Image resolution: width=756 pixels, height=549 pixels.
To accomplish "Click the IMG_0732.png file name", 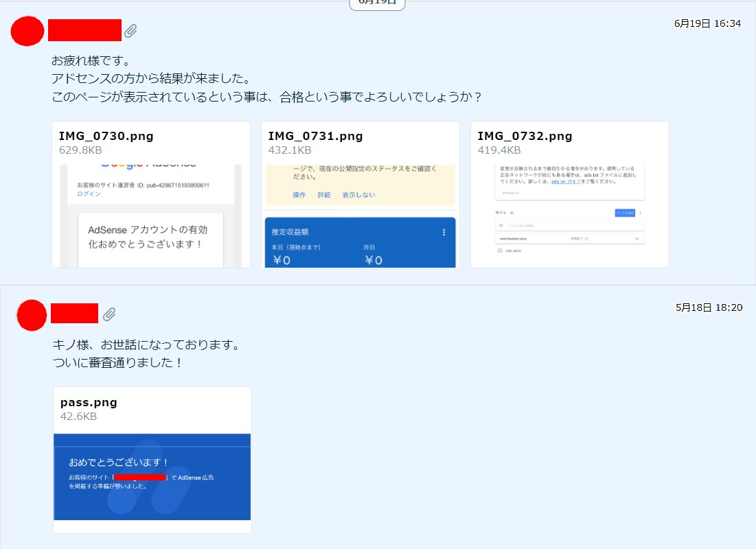I will tap(525, 136).
